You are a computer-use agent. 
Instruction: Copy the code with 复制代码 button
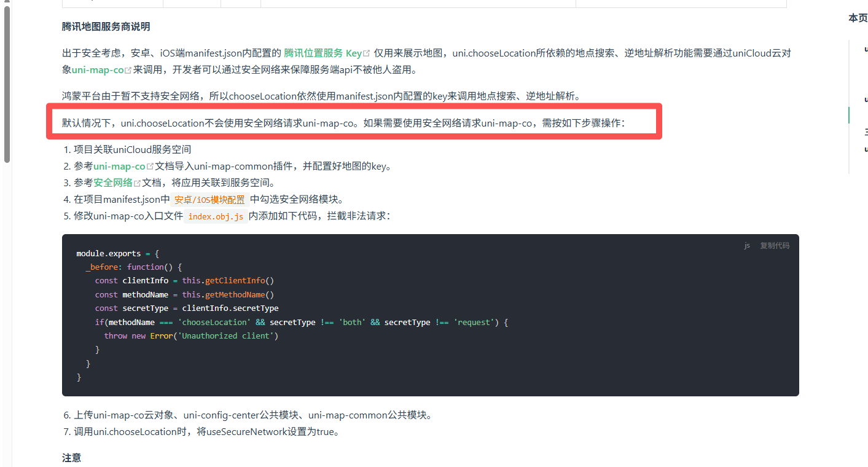[x=775, y=245]
